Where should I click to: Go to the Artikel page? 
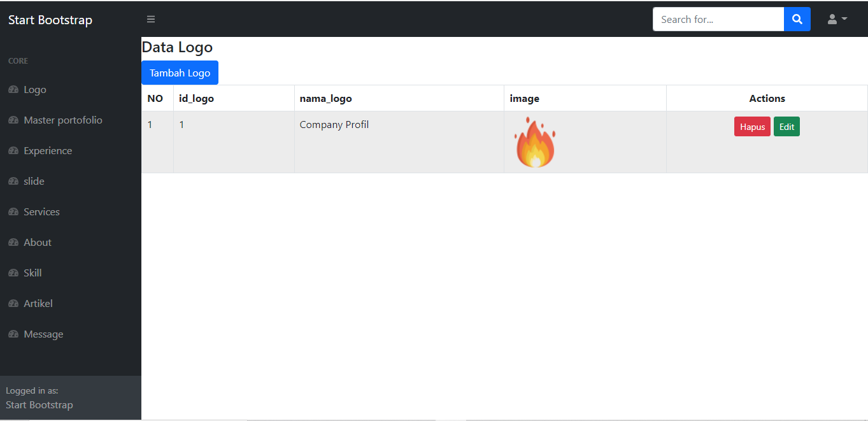38,304
